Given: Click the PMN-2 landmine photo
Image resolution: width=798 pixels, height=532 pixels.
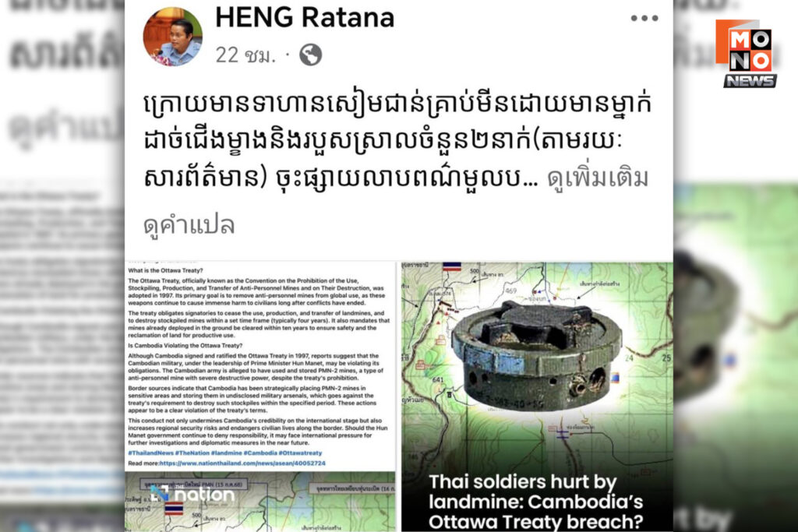Looking at the screenshot, I should pyautogui.click(x=536, y=355).
